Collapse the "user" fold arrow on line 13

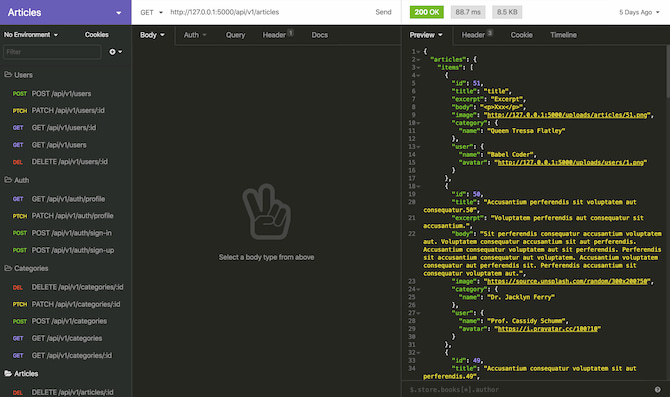click(419, 147)
